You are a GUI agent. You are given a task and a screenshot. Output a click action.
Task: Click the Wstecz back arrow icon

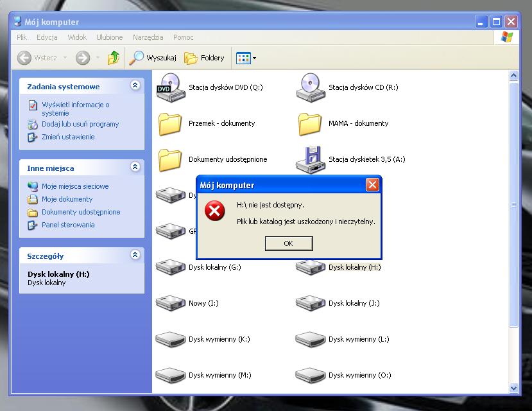24,58
